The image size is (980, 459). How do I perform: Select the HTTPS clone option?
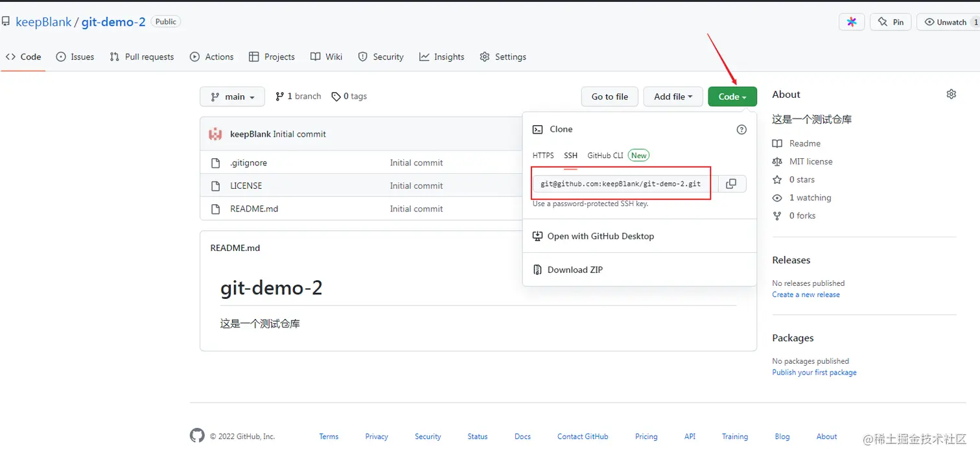point(543,156)
